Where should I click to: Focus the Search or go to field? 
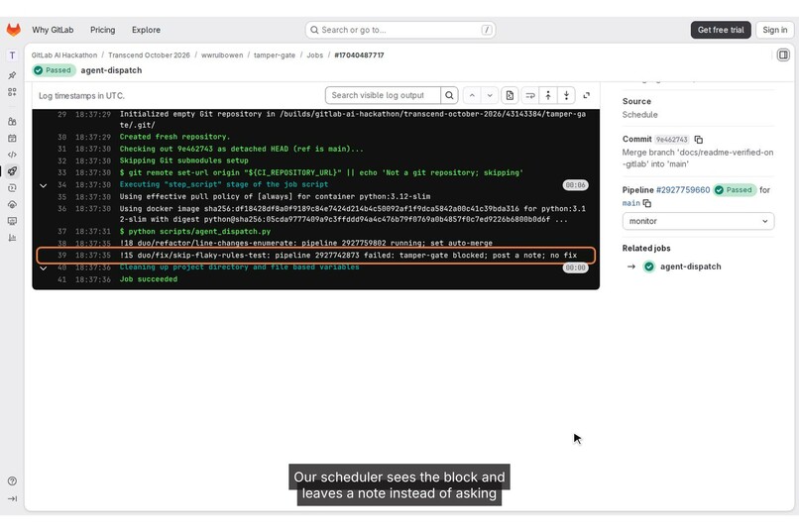click(x=400, y=30)
